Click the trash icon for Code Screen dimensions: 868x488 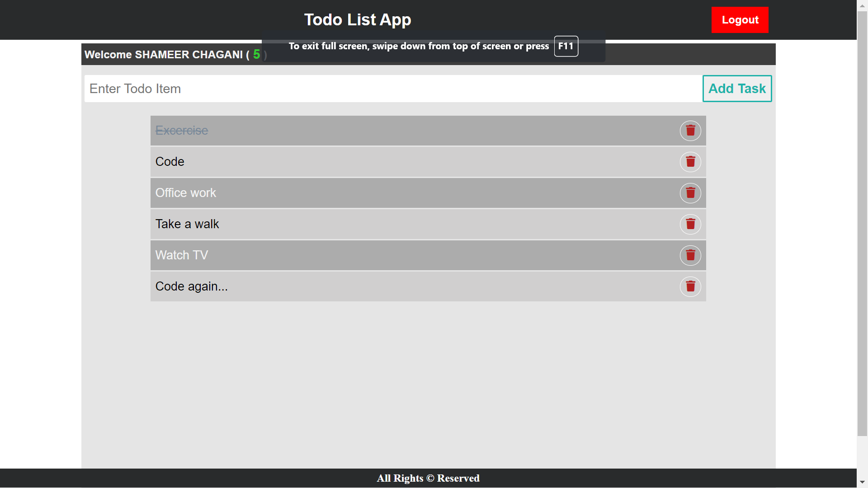pos(690,162)
